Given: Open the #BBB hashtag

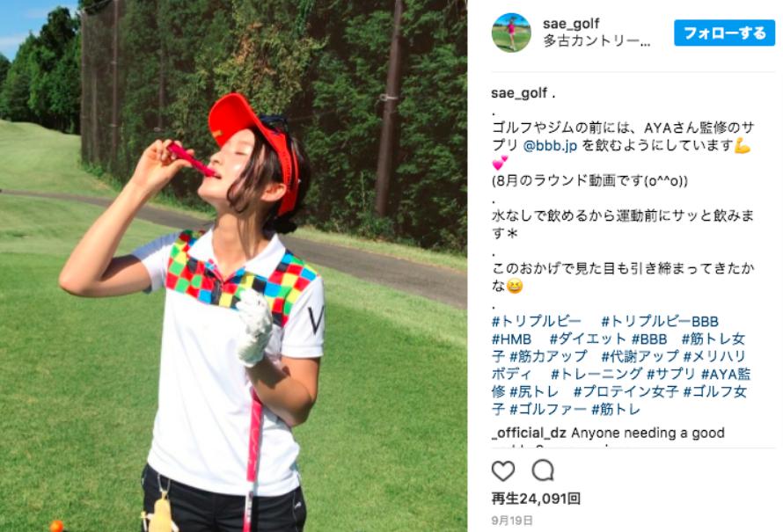Looking at the screenshot, I should click(x=649, y=339).
